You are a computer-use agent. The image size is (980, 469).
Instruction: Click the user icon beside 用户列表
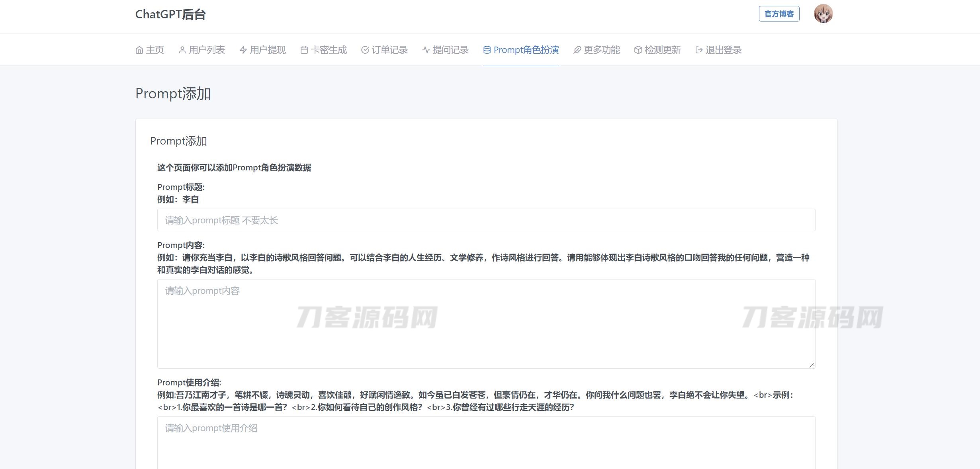click(182, 50)
